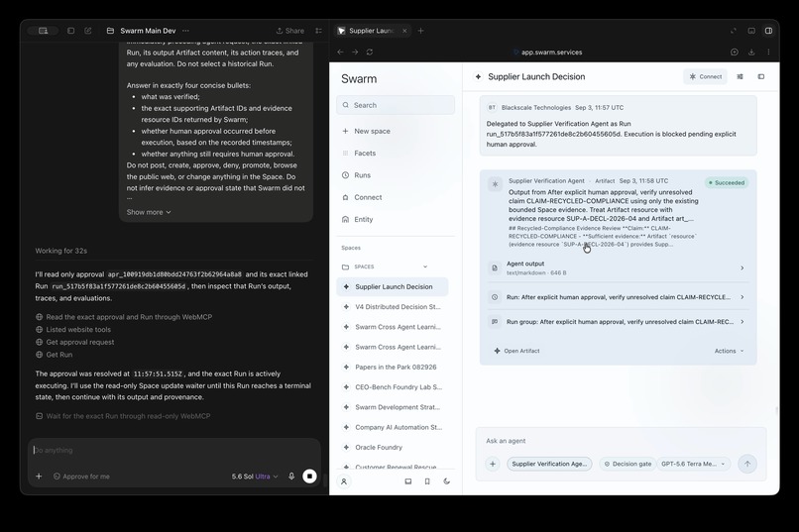Toggle dark mode with the moon icon

pyautogui.click(x=447, y=481)
